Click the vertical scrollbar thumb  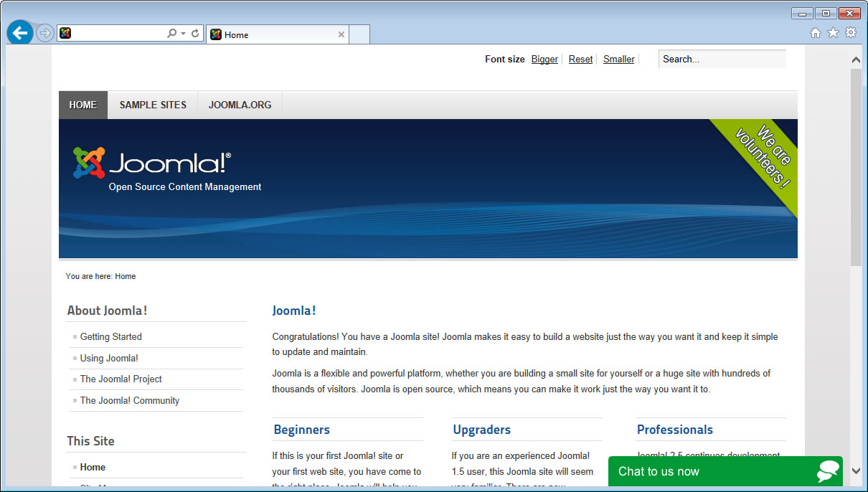click(856, 168)
